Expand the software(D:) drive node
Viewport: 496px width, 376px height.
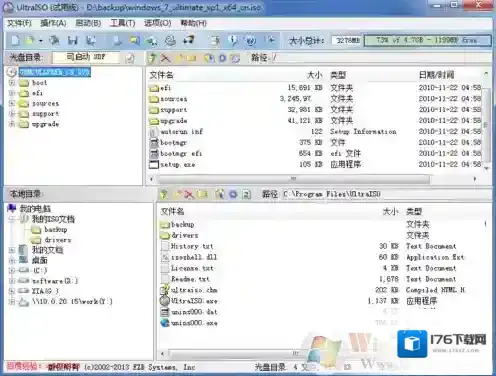click(12, 281)
